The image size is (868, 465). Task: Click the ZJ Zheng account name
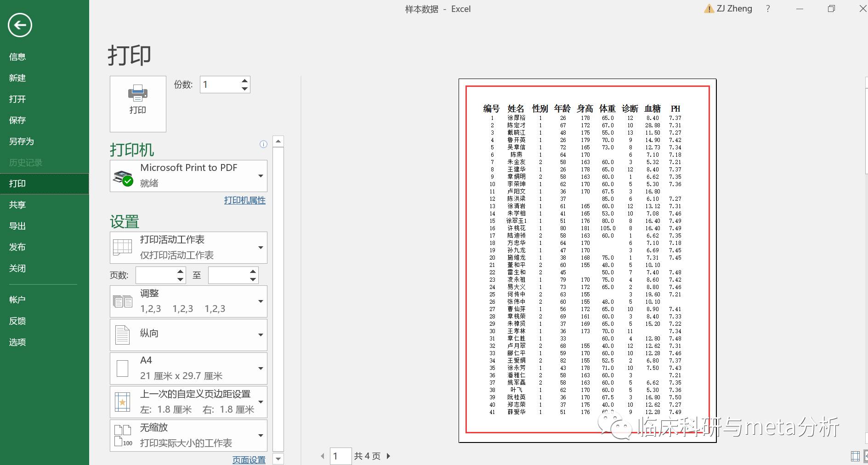(x=734, y=9)
